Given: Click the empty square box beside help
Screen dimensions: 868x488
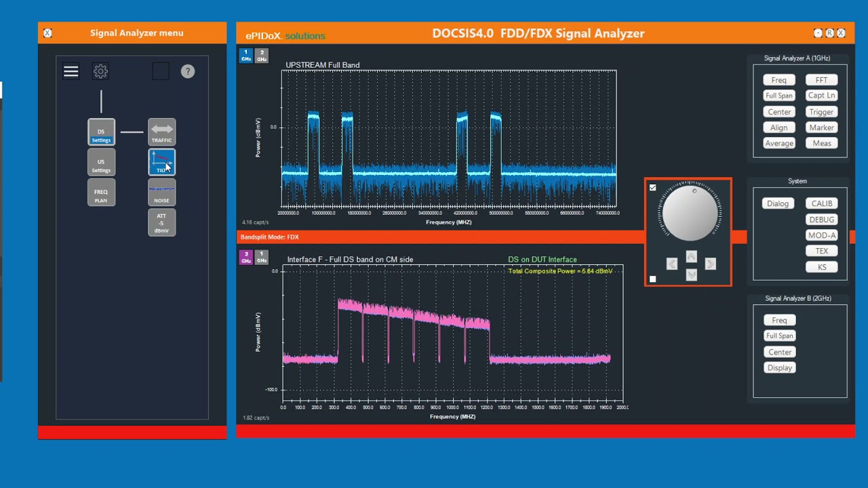Looking at the screenshot, I should point(161,71).
